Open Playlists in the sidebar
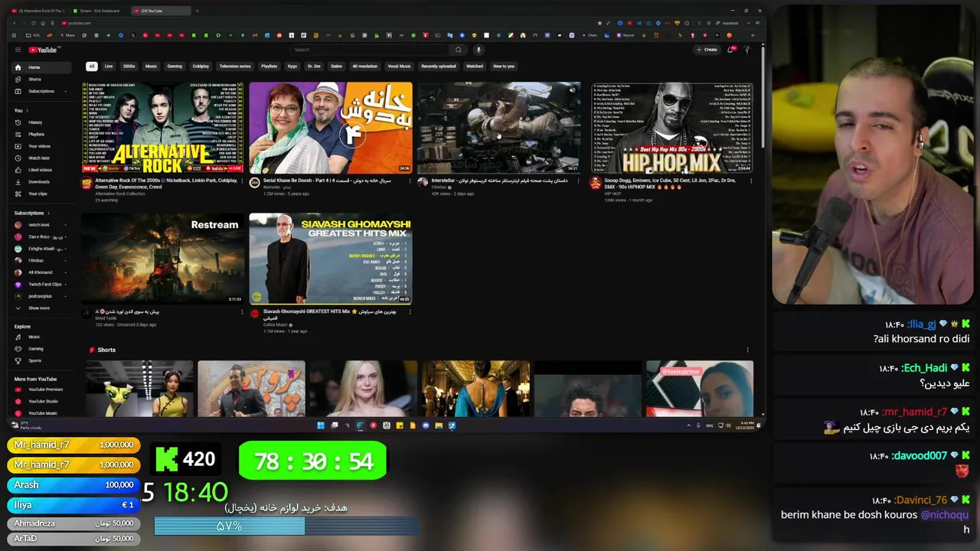Viewport: 980px width, 551px height. (x=41, y=134)
